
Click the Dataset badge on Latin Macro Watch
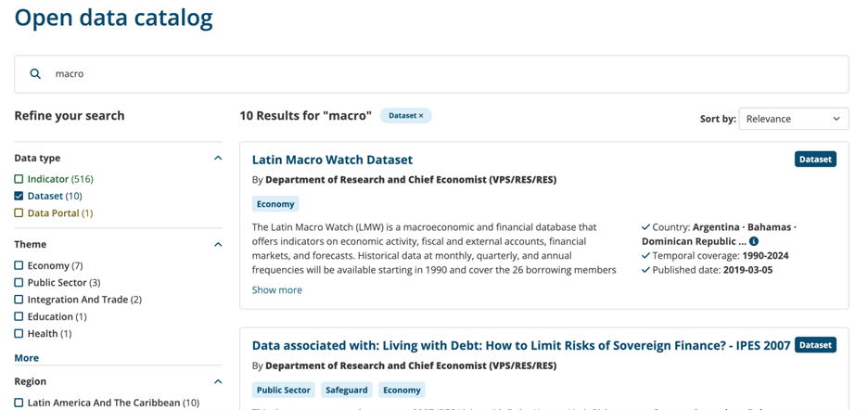point(815,160)
